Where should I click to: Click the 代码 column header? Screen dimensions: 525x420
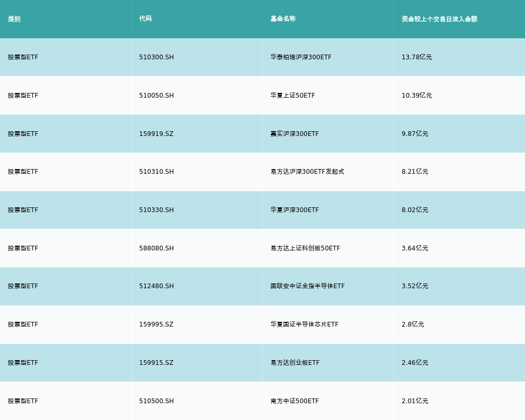coord(145,19)
